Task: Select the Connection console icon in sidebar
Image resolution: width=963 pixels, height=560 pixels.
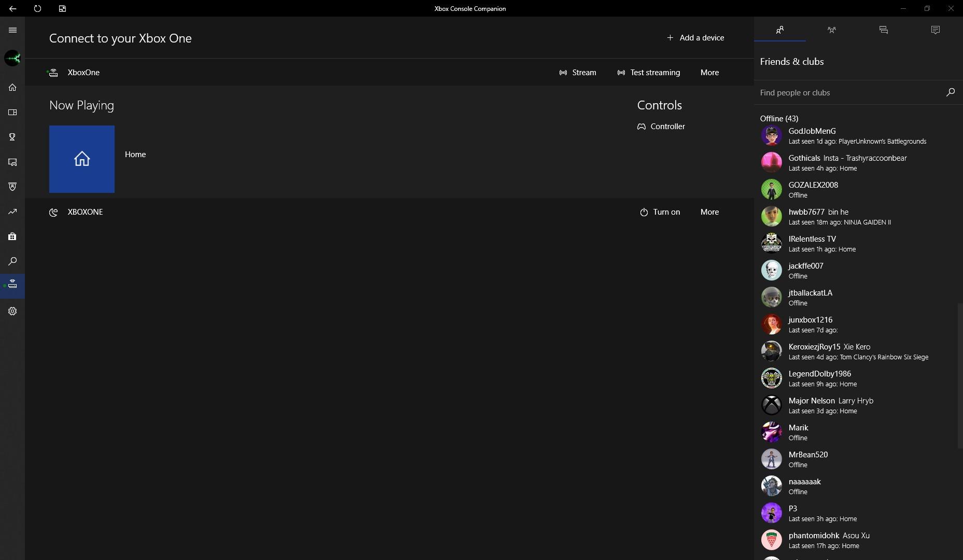Action: click(12, 286)
